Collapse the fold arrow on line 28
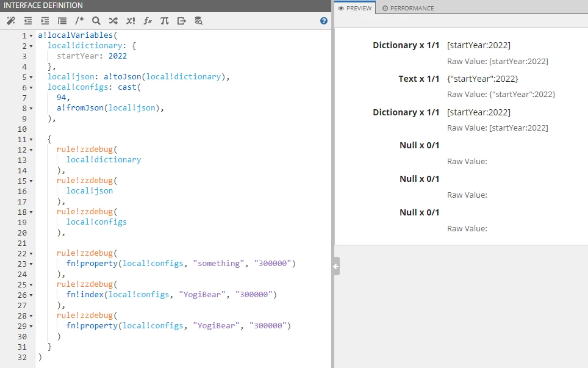This screenshot has width=588, height=368. click(x=31, y=316)
